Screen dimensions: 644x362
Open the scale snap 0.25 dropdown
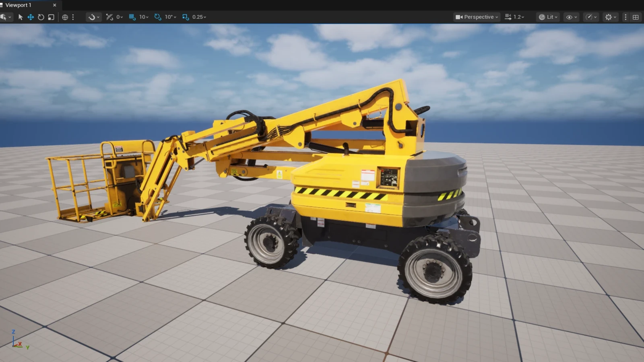pyautogui.click(x=199, y=17)
